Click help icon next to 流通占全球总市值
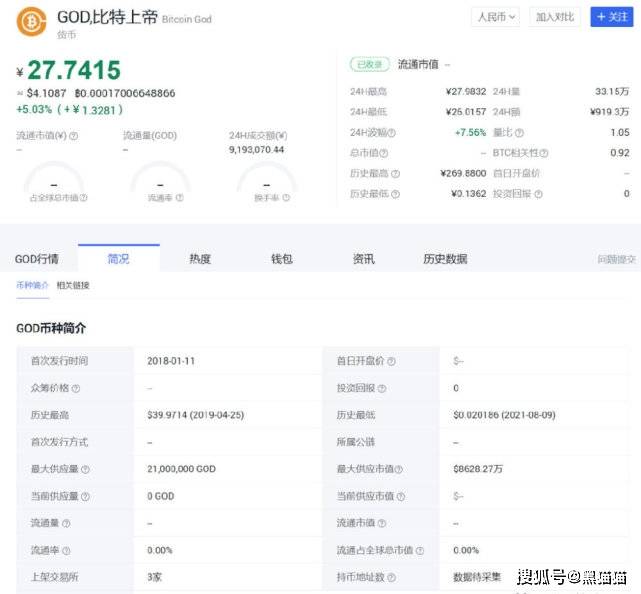 pos(420,551)
